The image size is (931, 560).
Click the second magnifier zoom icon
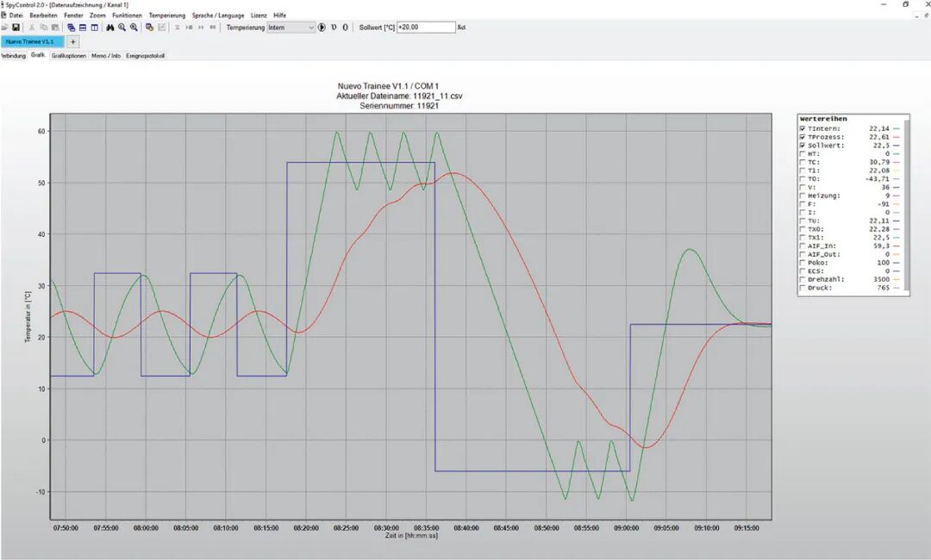134,28
